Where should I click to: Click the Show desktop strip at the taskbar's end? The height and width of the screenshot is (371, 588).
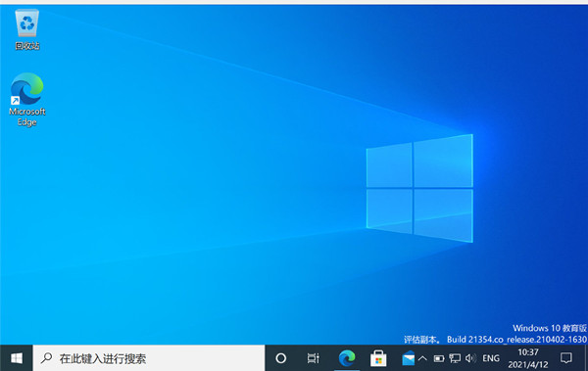586,358
